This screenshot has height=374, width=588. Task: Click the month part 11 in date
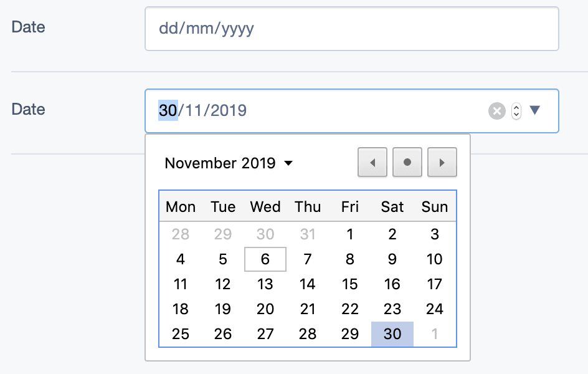point(194,111)
